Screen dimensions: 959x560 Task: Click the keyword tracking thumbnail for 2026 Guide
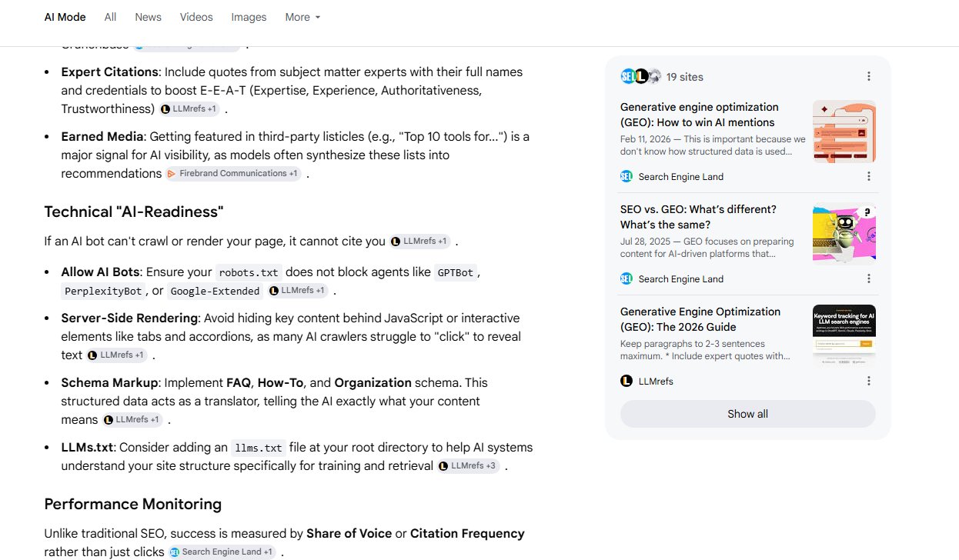(x=844, y=336)
